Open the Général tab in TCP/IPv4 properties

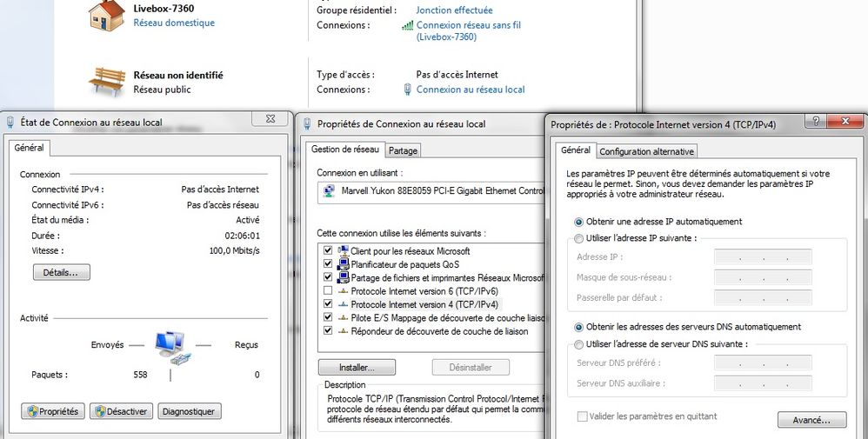(575, 150)
